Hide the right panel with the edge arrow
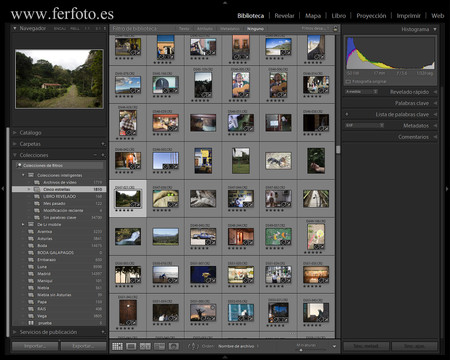 tap(447, 189)
